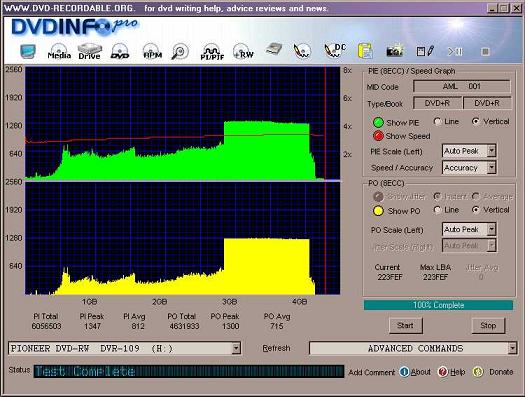
Task: Expand the PIE Scale Auto Peak dropdown
Action: pyautogui.click(x=491, y=151)
